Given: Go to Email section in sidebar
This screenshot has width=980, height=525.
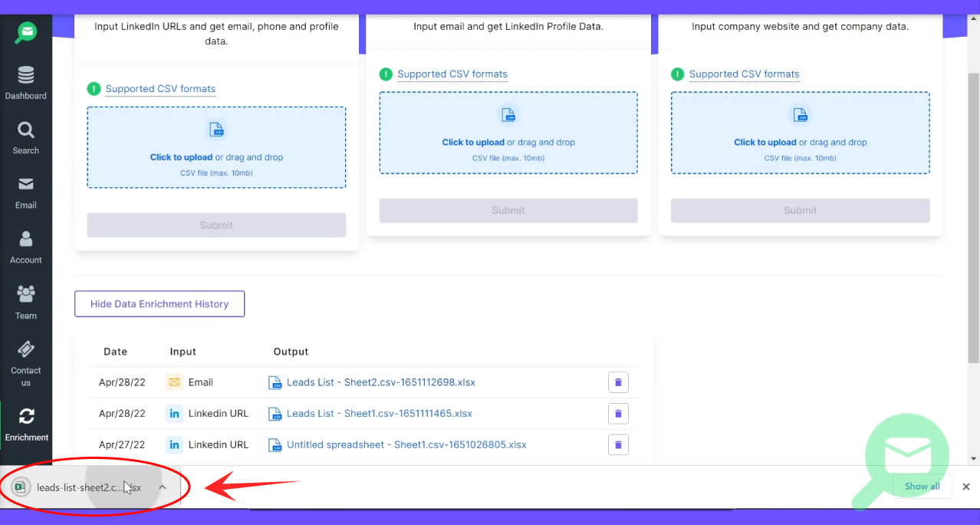Looking at the screenshot, I should point(26,193).
